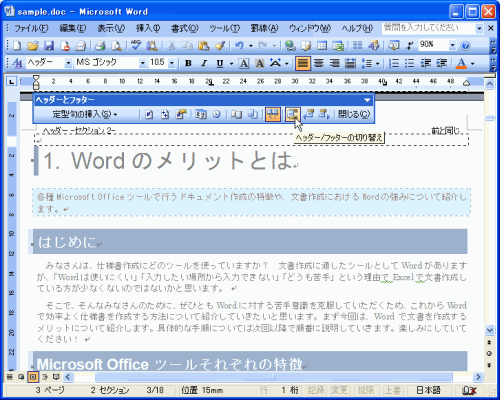
Task: Click the Format Painter brush icon
Action: tap(220, 45)
